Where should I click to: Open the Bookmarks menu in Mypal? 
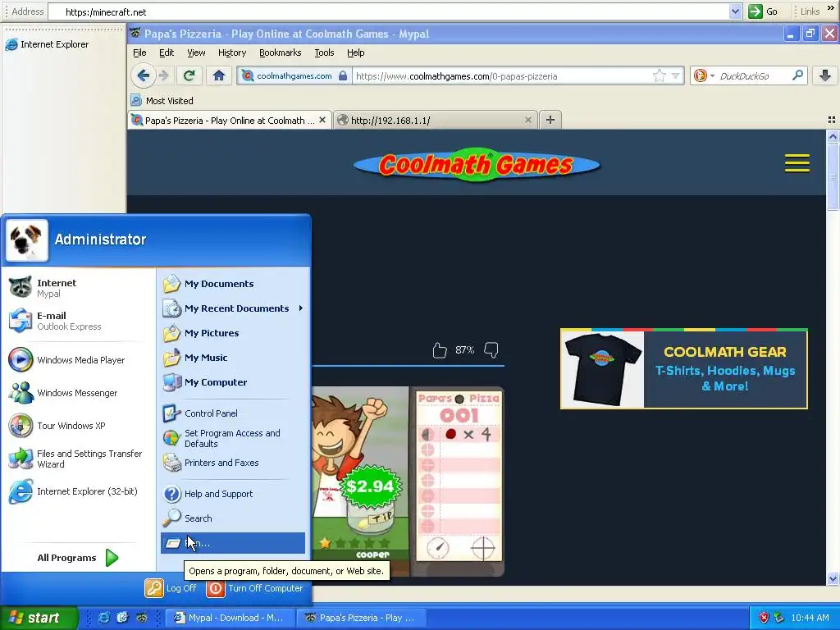(x=281, y=52)
